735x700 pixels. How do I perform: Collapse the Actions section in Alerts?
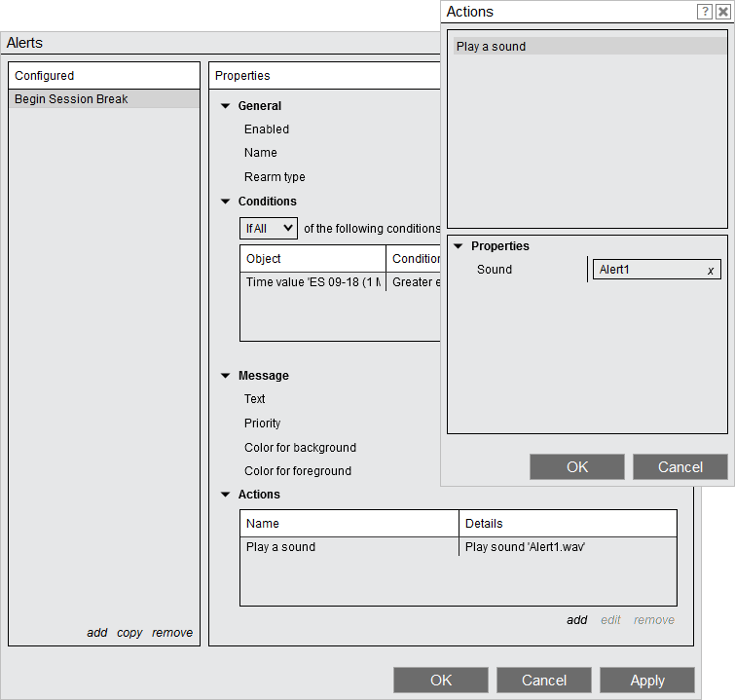(226, 495)
